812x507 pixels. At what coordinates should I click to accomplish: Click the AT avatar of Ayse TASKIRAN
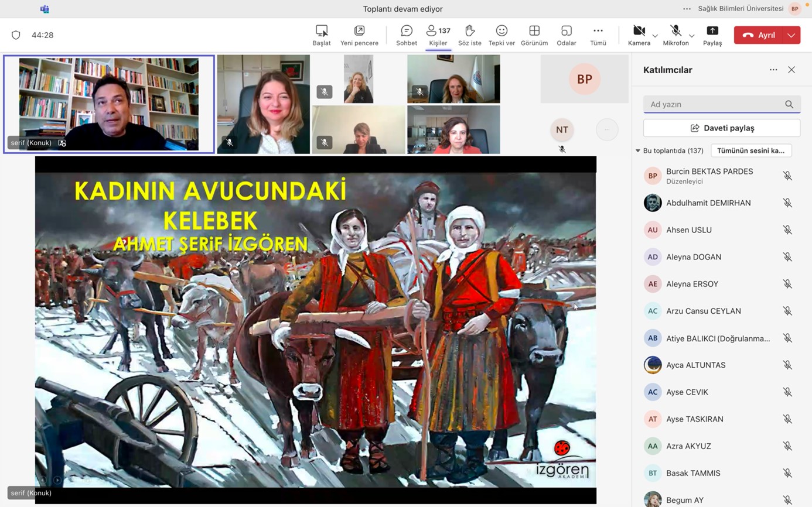pos(653,419)
